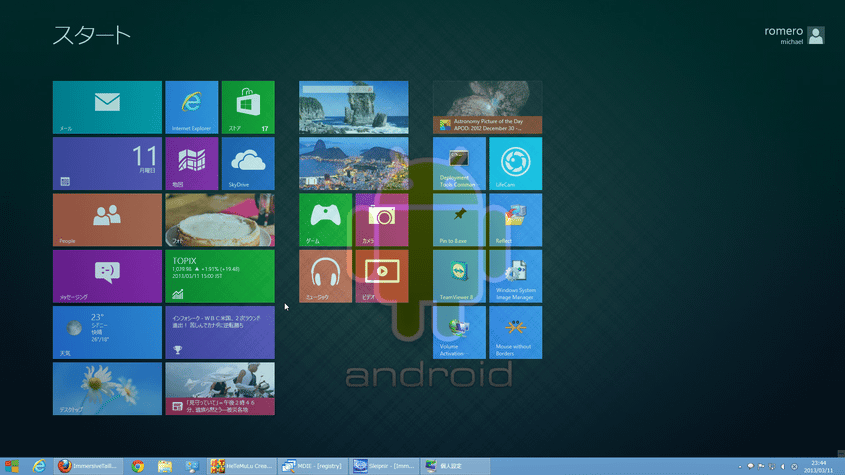Open Astronomy Picture of the Day tile

pyautogui.click(x=488, y=107)
